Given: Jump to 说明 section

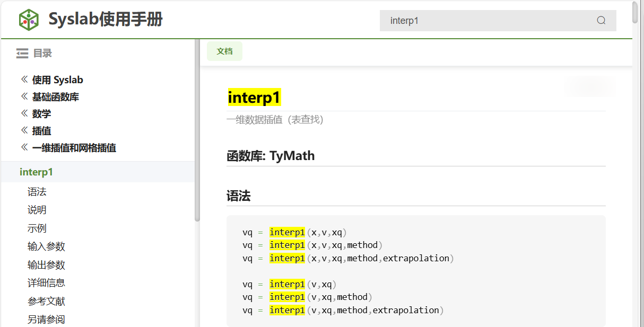Looking at the screenshot, I should 37,210.
